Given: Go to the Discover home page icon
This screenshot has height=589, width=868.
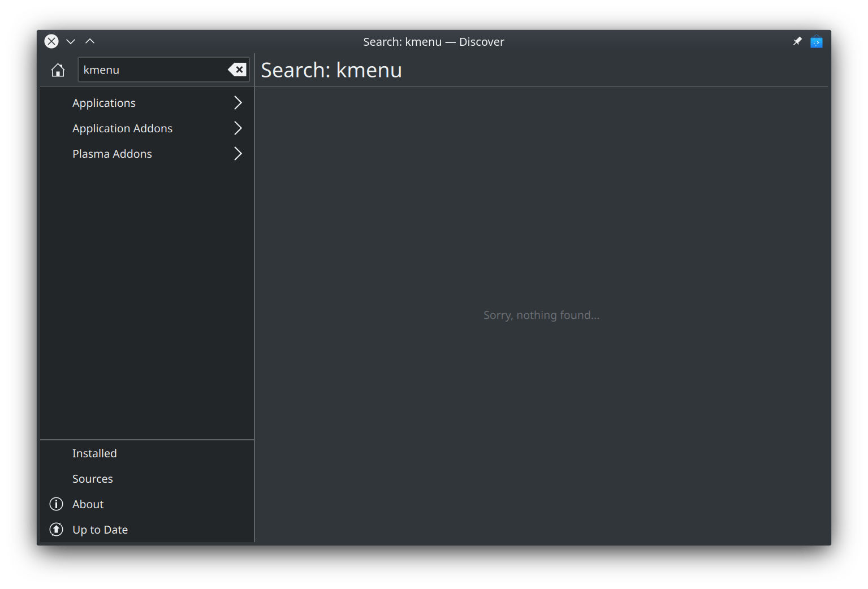Looking at the screenshot, I should (58, 70).
